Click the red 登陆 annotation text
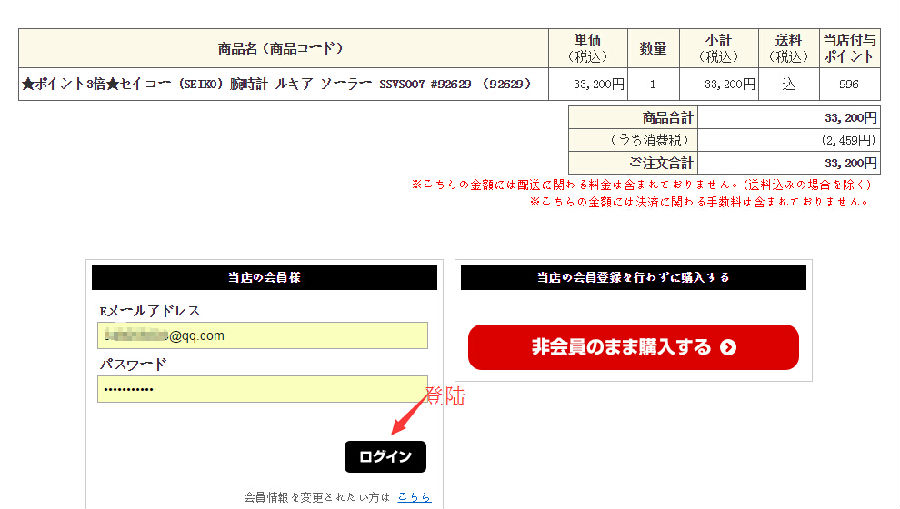Screen dimensions: 900x509 coord(445,395)
